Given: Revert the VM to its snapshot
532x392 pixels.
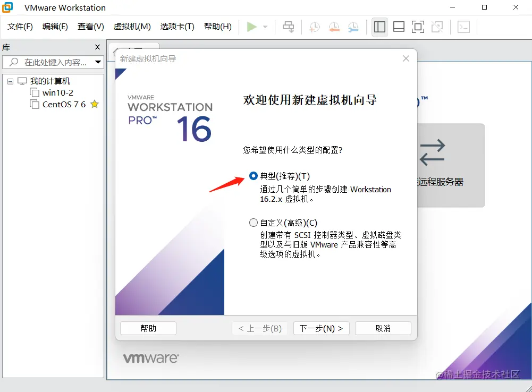Looking at the screenshot, I should click(x=334, y=27).
